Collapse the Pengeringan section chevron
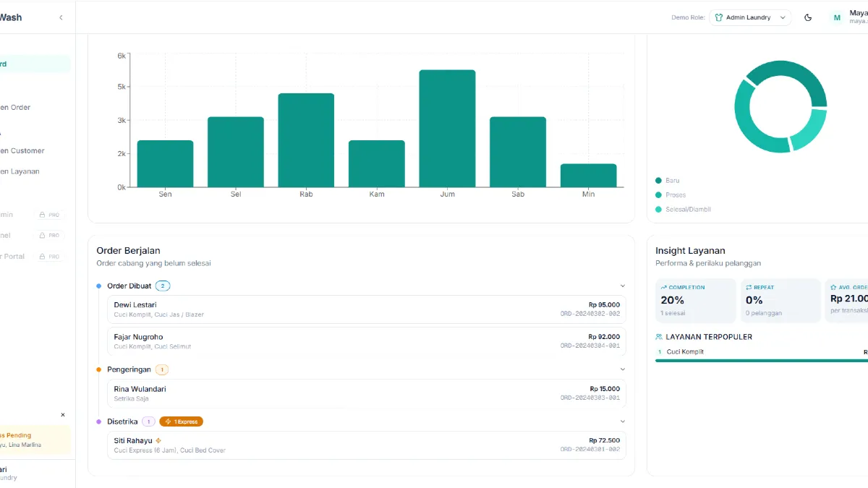The width and height of the screenshot is (868, 488). coord(622,369)
